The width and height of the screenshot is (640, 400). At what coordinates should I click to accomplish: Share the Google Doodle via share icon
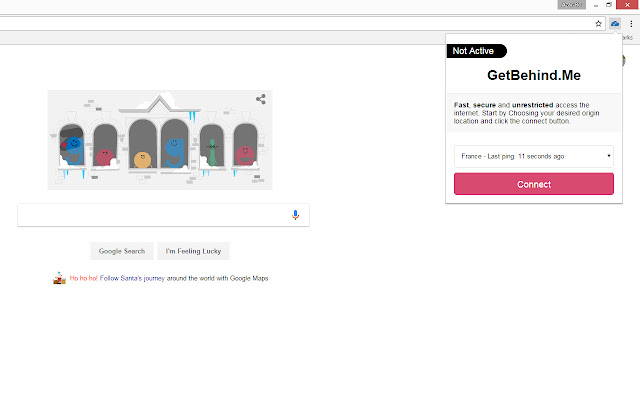[260, 99]
